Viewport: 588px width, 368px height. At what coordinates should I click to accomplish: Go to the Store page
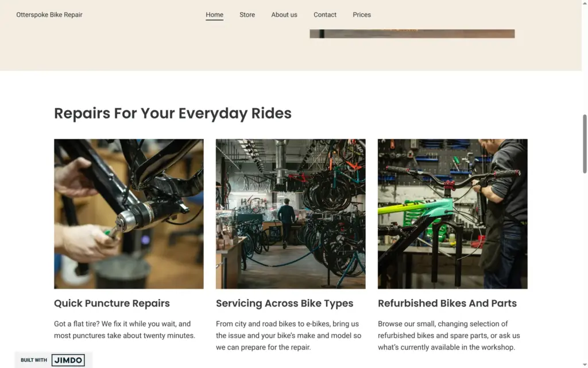coord(247,14)
